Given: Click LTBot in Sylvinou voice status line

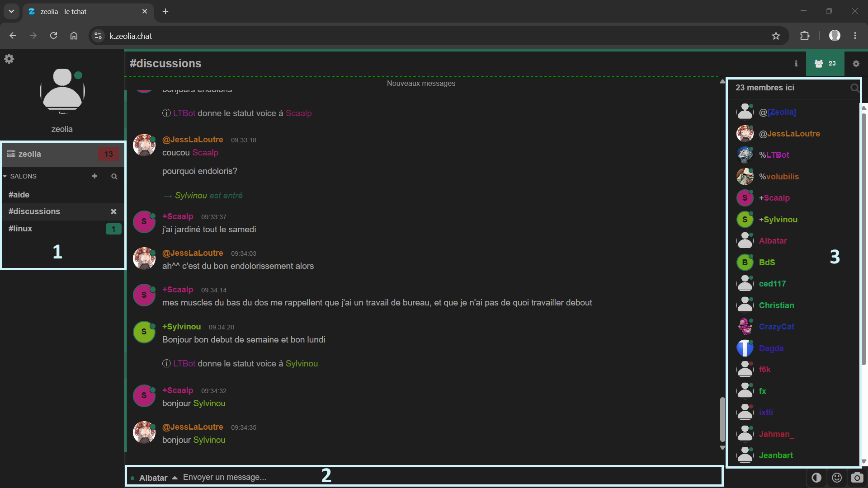Looking at the screenshot, I should point(184,364).
